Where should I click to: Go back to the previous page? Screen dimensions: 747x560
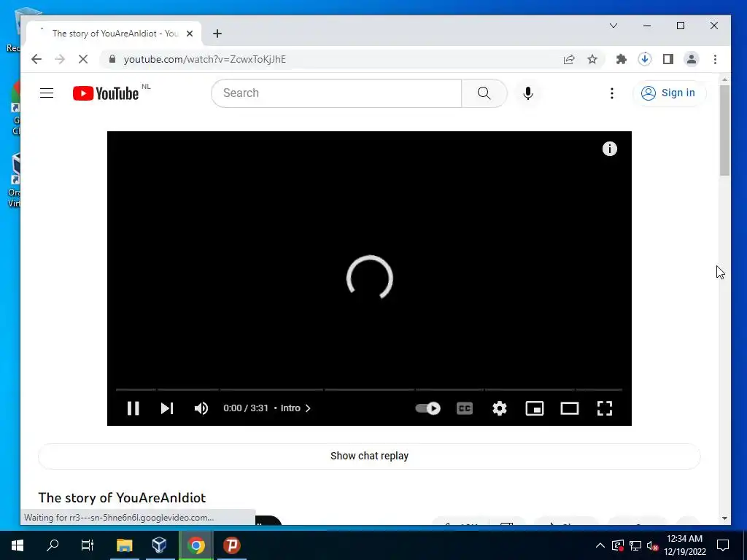[36, 59]
